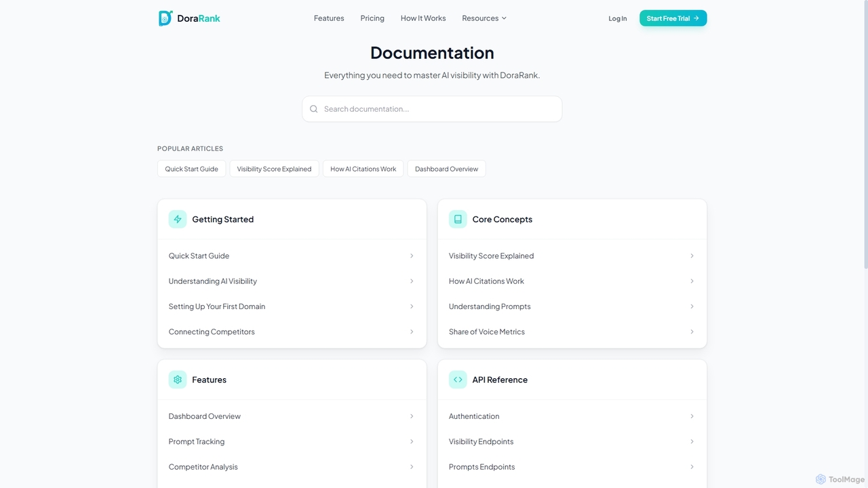Click the chevron beside How AI Citations Work row
The height and width of the screenshot is (488, 868).
point(692,281)
